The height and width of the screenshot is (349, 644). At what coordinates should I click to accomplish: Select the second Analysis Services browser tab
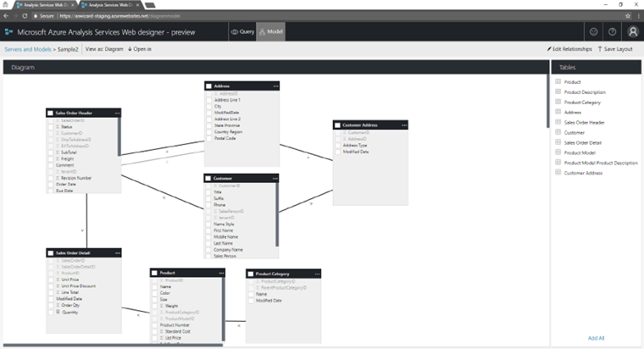[110, 5]
